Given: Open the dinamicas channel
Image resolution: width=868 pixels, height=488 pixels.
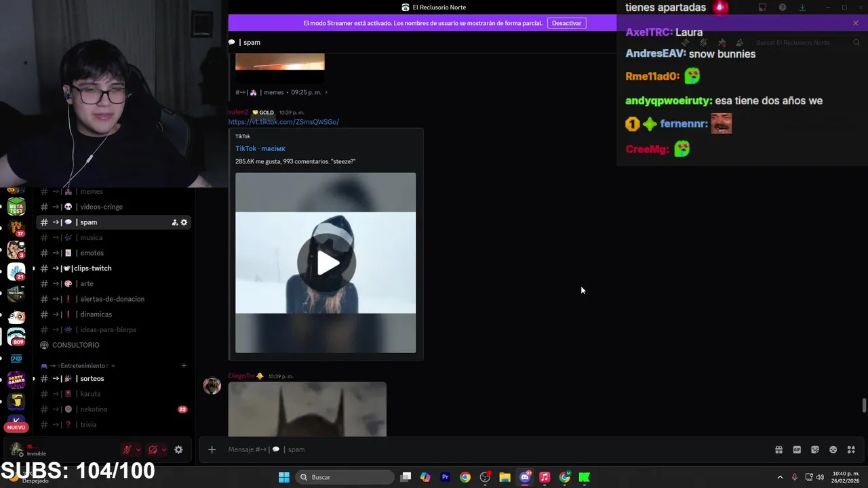Looking at the screenshot, I should pos(113,314).
